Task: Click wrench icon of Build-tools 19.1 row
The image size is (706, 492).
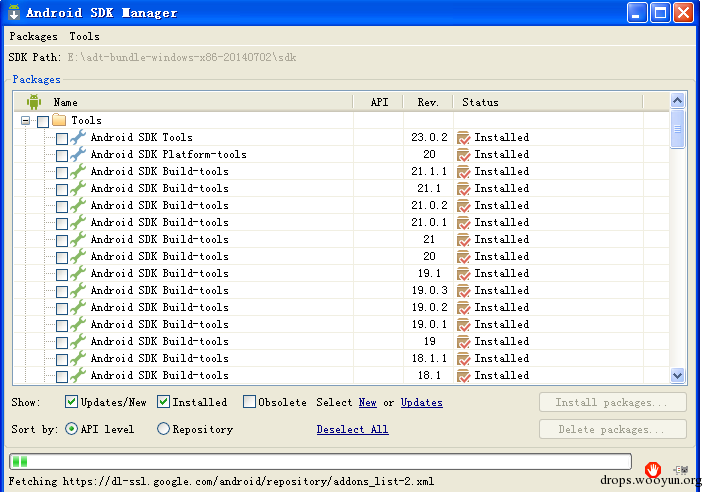Action: (x=78, y=273)
